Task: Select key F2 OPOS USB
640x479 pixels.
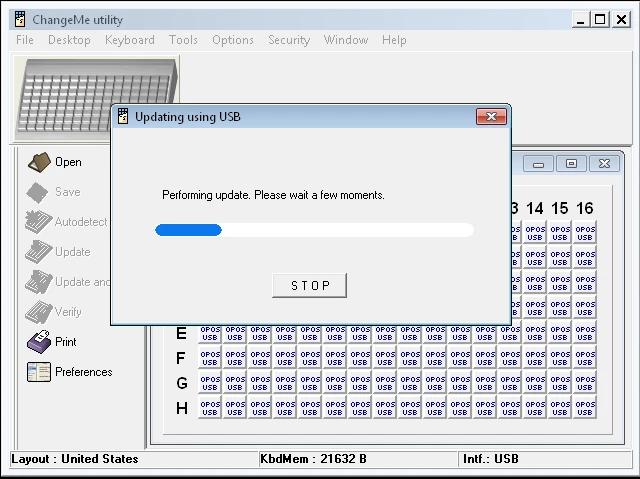Action: pos(235,358)
